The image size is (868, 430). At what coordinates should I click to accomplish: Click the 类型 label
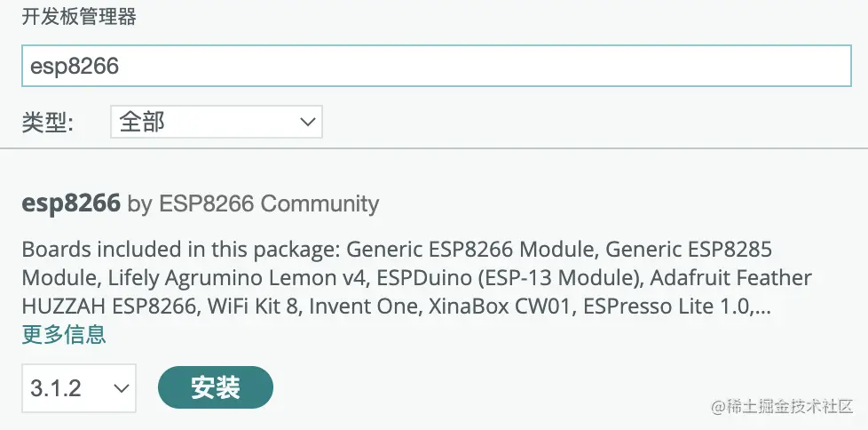click(48, 123)
